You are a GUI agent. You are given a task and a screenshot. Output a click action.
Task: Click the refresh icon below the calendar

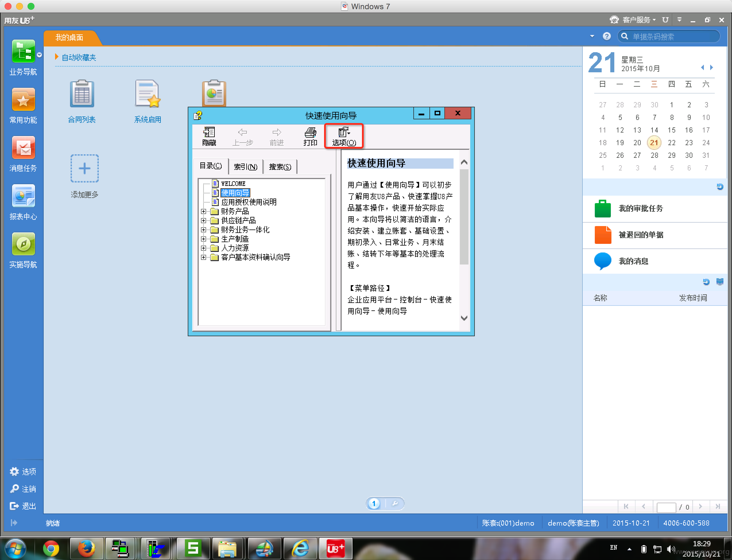(x=720, y=187)
